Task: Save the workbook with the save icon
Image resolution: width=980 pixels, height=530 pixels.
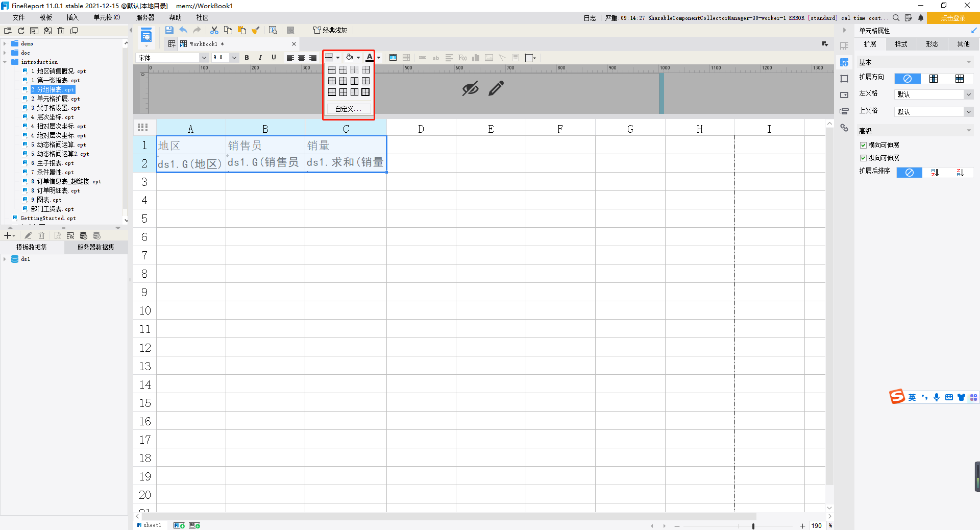Action: pos(169,30)
